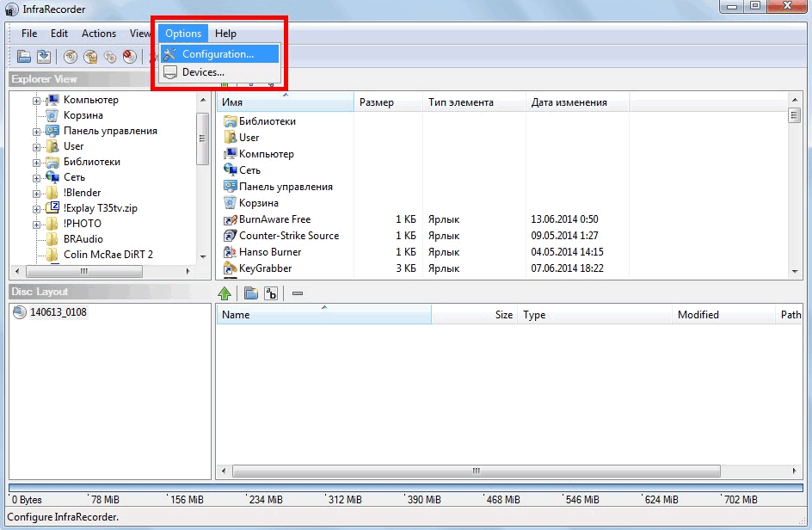Expand the Компьютер tree node
The image size is (812, 530).
[36, 101]
